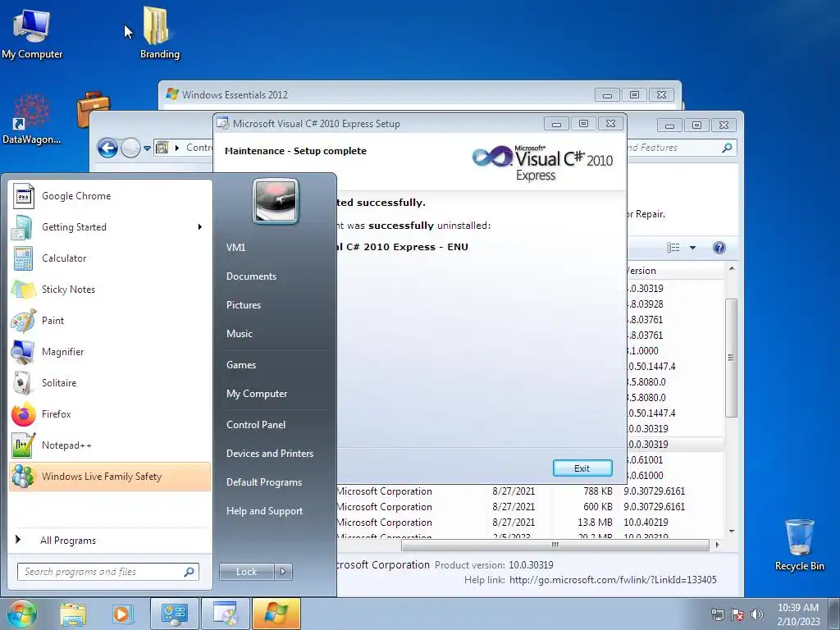Click the Version column header
Viewport: 840px width, 630px height.
(x=674, y=271)
